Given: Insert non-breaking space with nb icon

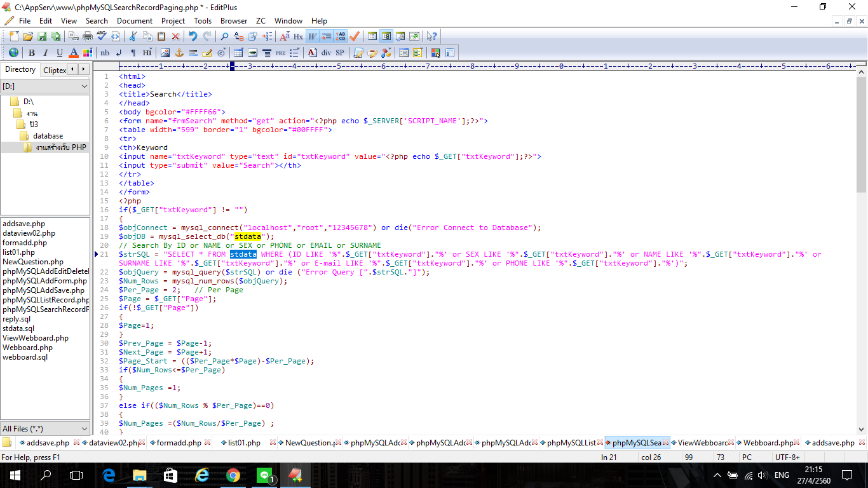Looking at the screenshot, I should click(x=105, y=53).
